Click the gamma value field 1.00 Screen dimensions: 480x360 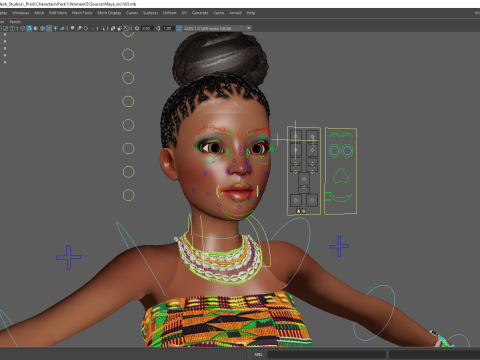(168, 28)
